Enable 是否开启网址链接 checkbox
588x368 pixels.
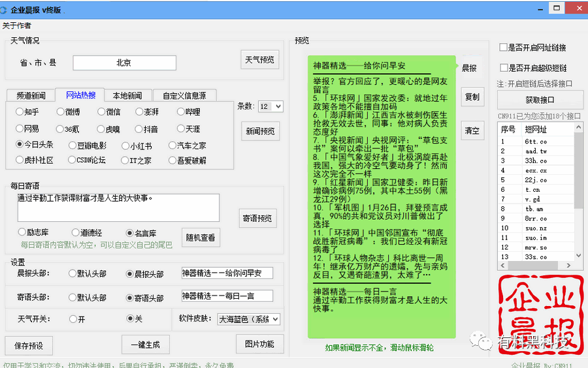point(503,47)
